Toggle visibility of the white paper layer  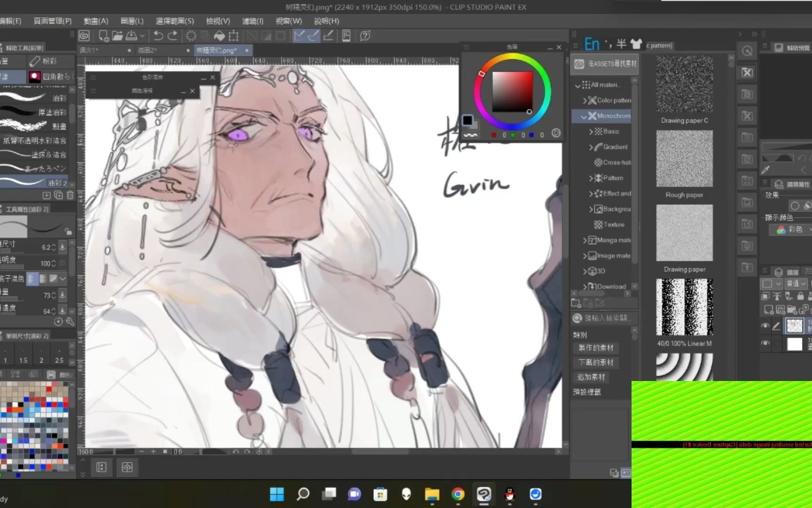point(765,343)
